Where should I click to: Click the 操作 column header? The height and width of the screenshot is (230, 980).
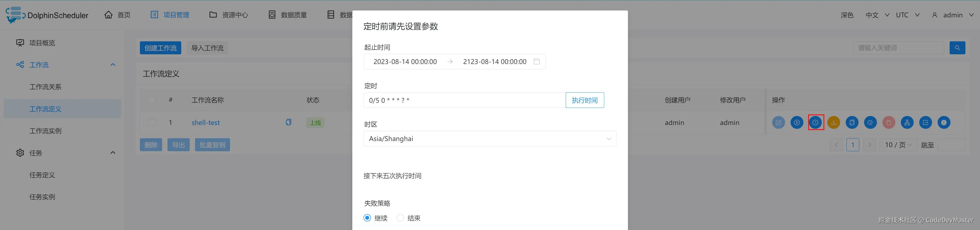tap(778, 100)
